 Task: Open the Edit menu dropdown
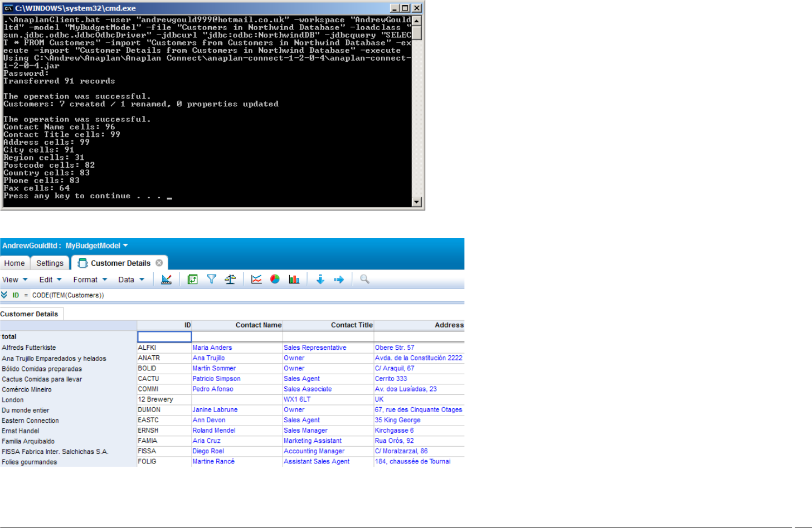coord(50,280)
